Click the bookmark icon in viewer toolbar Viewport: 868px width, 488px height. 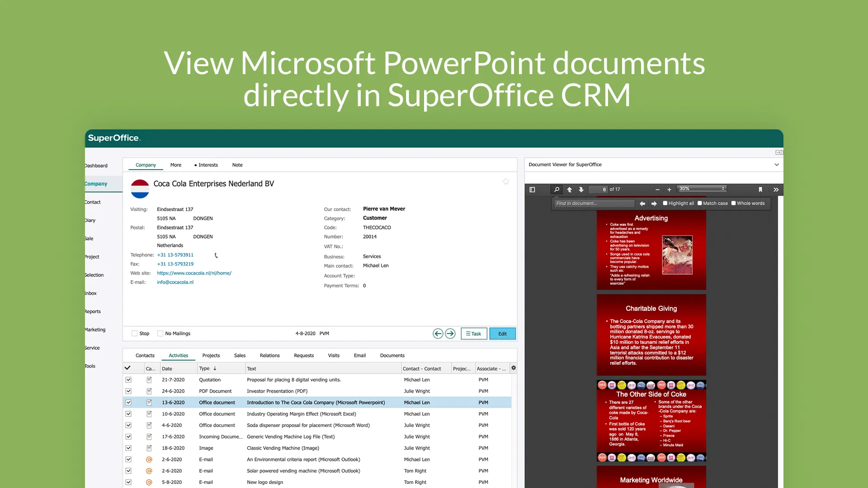760,190
